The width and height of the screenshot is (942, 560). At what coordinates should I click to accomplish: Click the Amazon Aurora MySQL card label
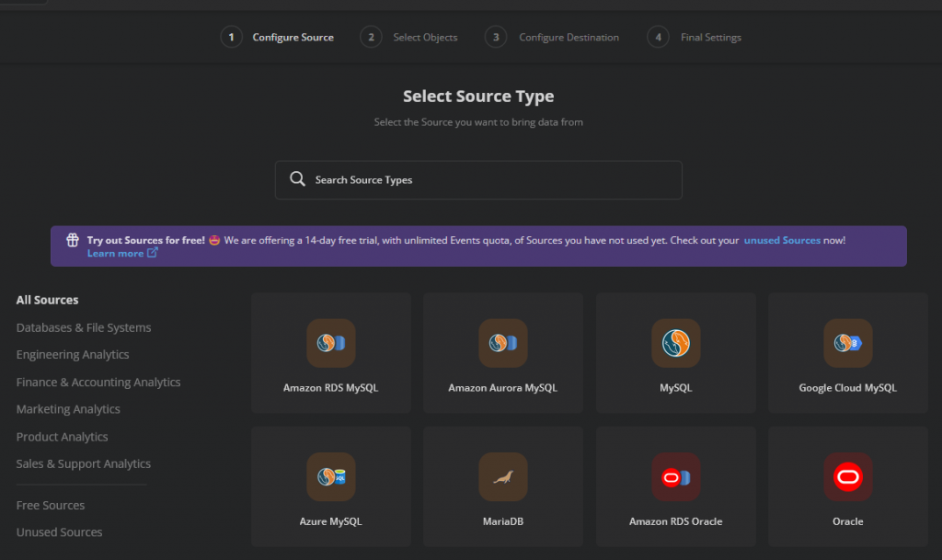pyautogui.click(x=503, y=388)
